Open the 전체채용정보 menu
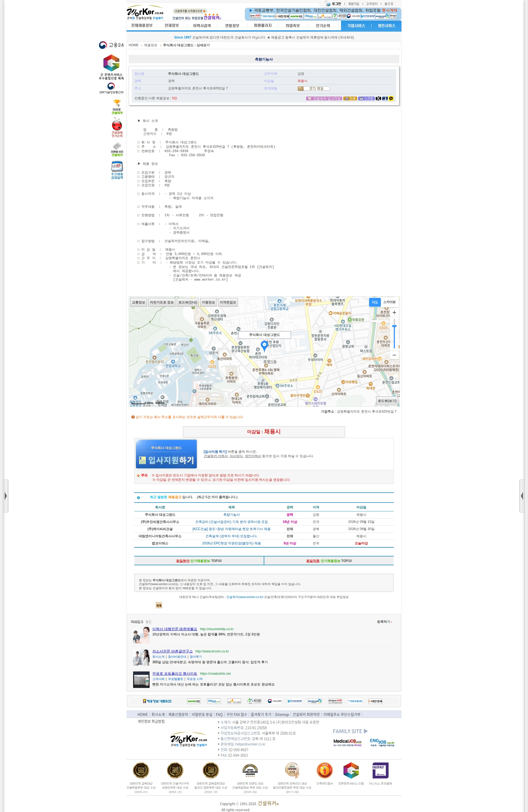The image size is (528, 812). [x=142, y=26]
